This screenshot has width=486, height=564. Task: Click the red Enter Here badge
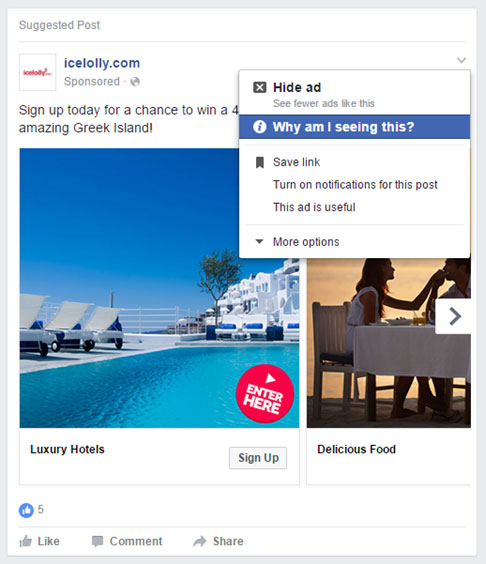click(265, 394)
